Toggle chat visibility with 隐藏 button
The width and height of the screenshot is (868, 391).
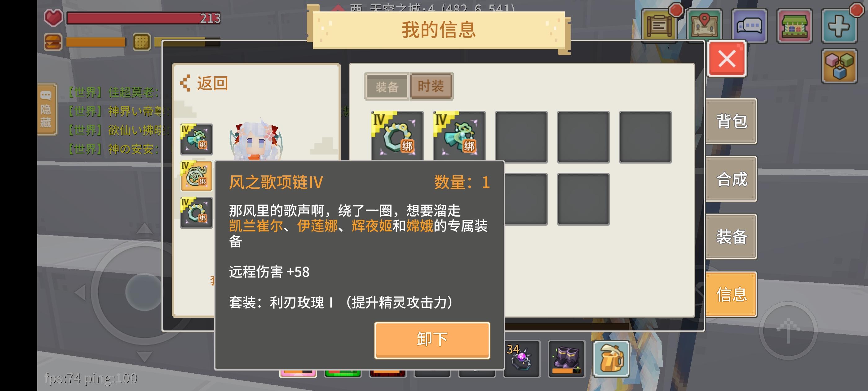coord(46,110)
